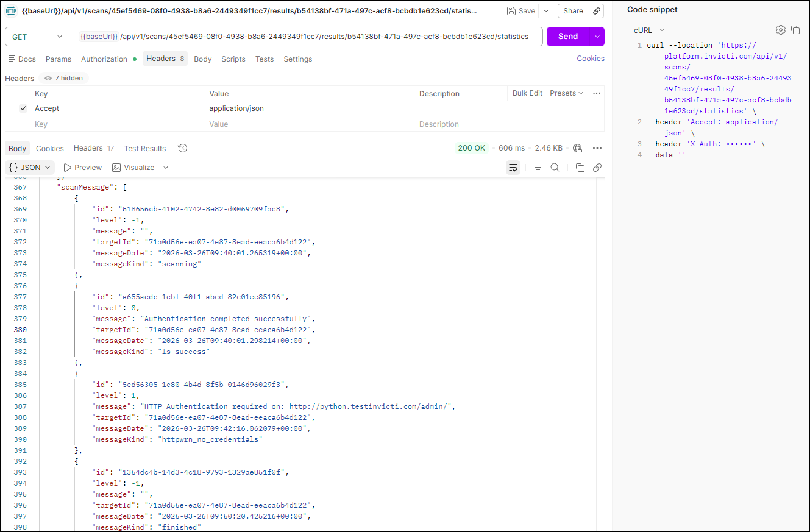Viewport: 810px width, 532px height.
Task: Uncheck the Accept header checkbox
Action: [23, 108]
